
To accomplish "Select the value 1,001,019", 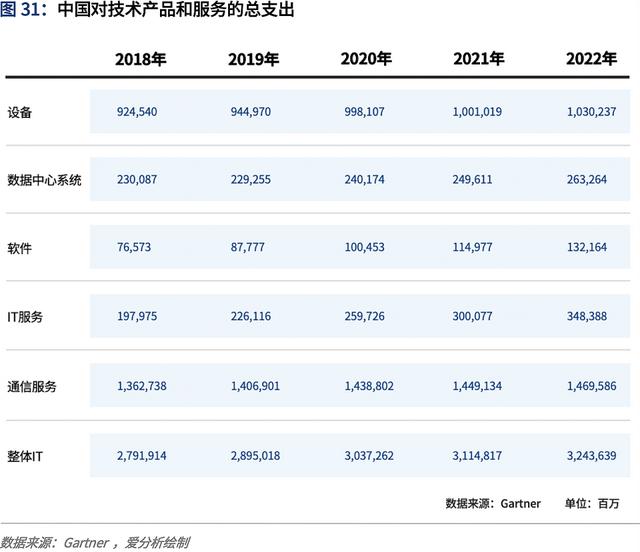I will pyautogui.click(x=477, y=111).
